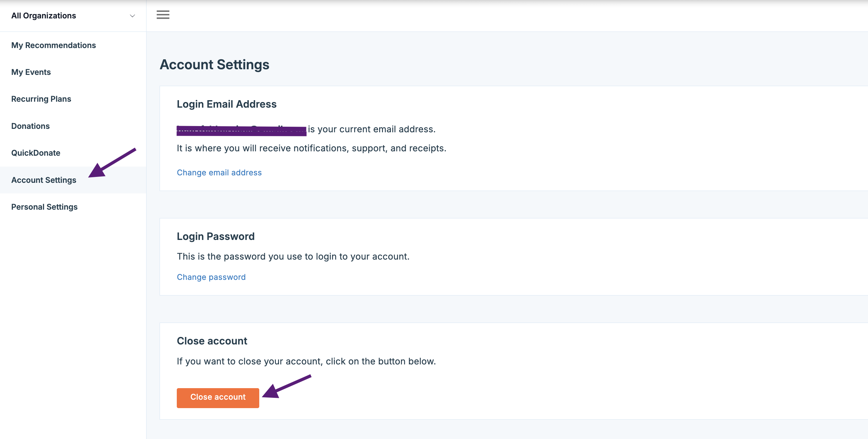The width and height of the screenshot is (868, 439).
Task: Click the Account Settings page heading
Action: pos(214,64)
